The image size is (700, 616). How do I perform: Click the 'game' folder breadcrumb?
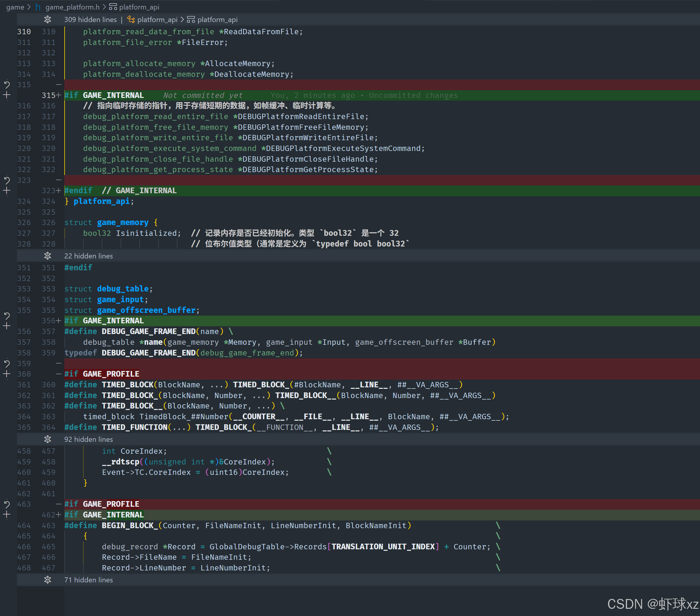(15, 7)
